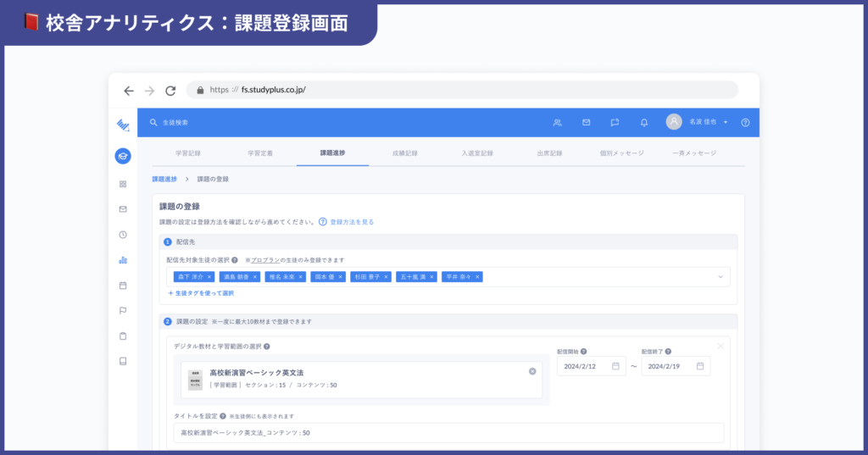This screenshot has width=868, height=455.
Task: Switch to the 学習記録 tab
Action: pos(187,153)
